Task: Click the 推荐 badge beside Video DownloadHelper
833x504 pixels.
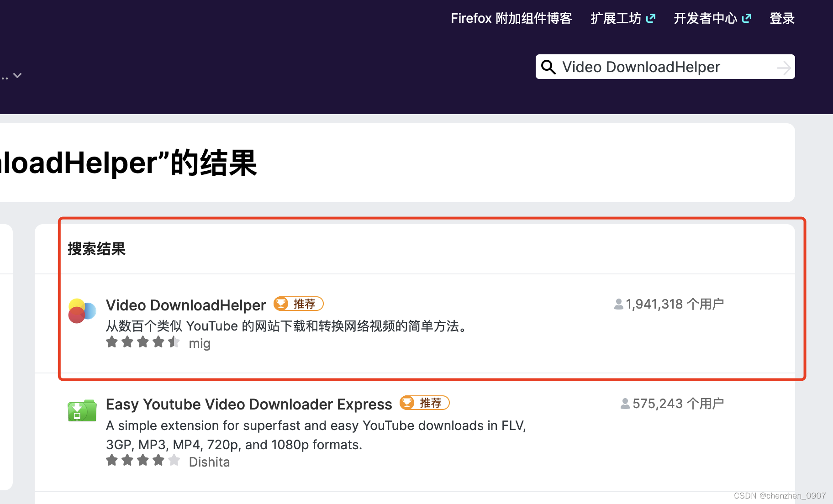Action: (299, 304)
